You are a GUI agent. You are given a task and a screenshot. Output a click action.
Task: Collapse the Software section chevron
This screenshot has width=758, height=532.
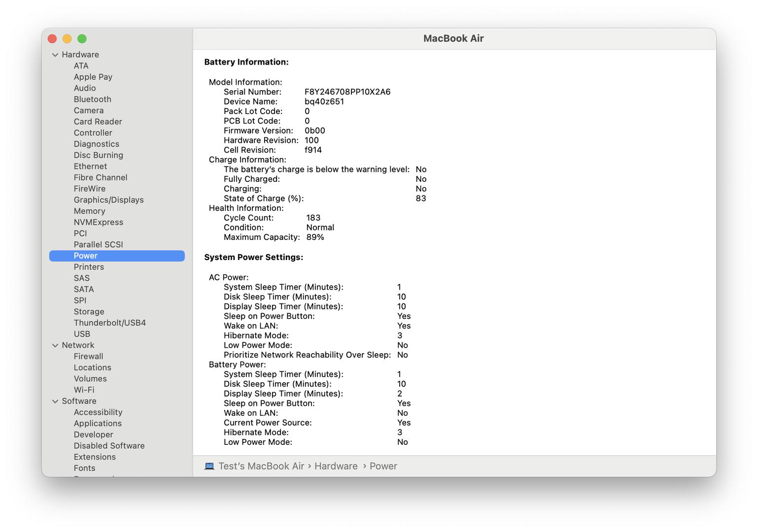[55, 401]
